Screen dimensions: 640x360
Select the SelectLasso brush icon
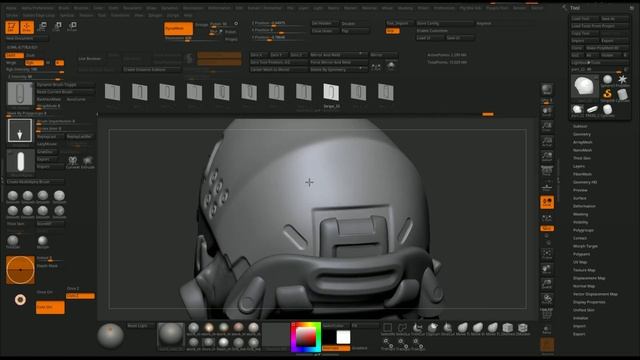[402, 328]
